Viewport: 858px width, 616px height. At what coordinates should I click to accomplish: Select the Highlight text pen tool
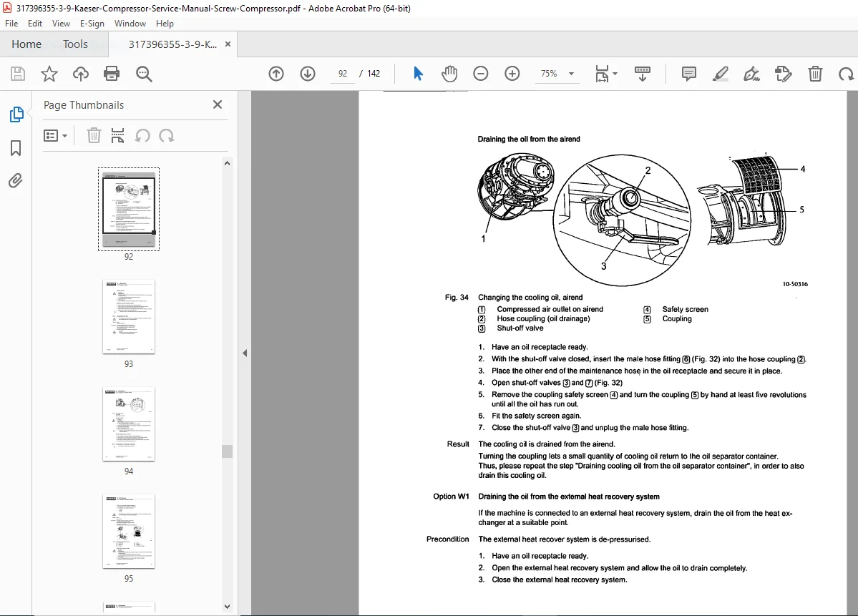[720, 73]
